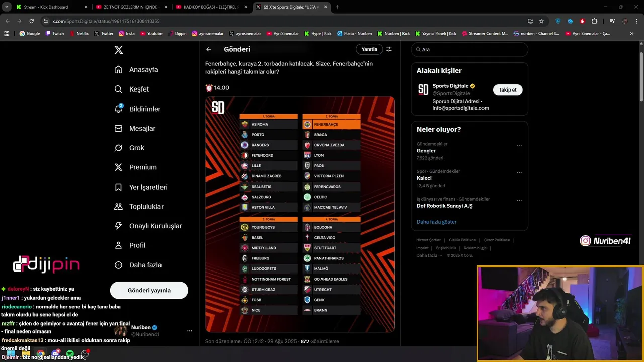The image size is (644, 362).
Task: Open Mesajlar in the sidebar
Action: pyautogui.click(x=135, y=128)
